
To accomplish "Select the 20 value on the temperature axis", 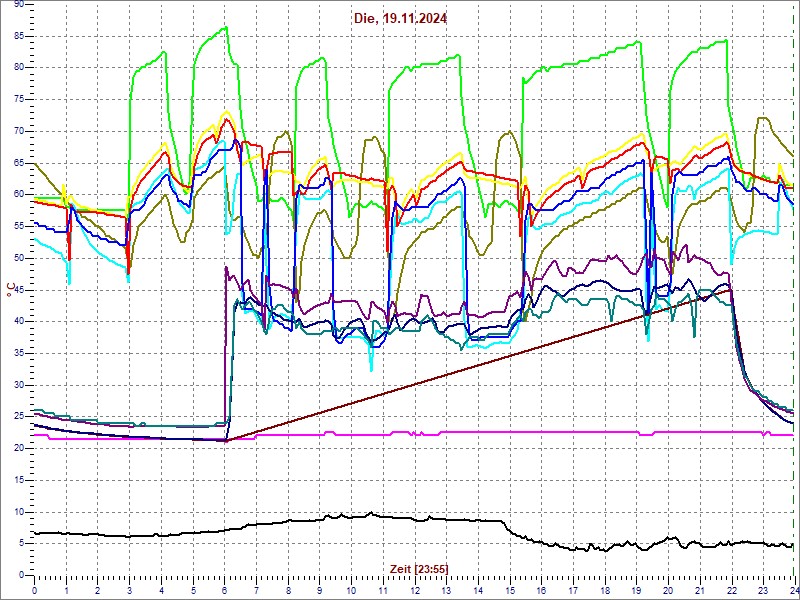I will coord(18,448).
